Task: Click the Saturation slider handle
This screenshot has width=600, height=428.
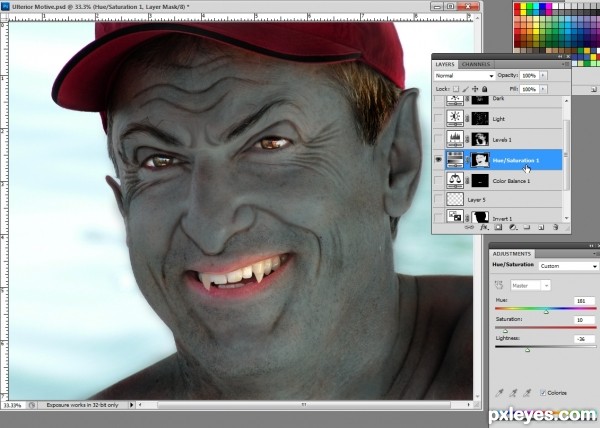Action: 505,331
